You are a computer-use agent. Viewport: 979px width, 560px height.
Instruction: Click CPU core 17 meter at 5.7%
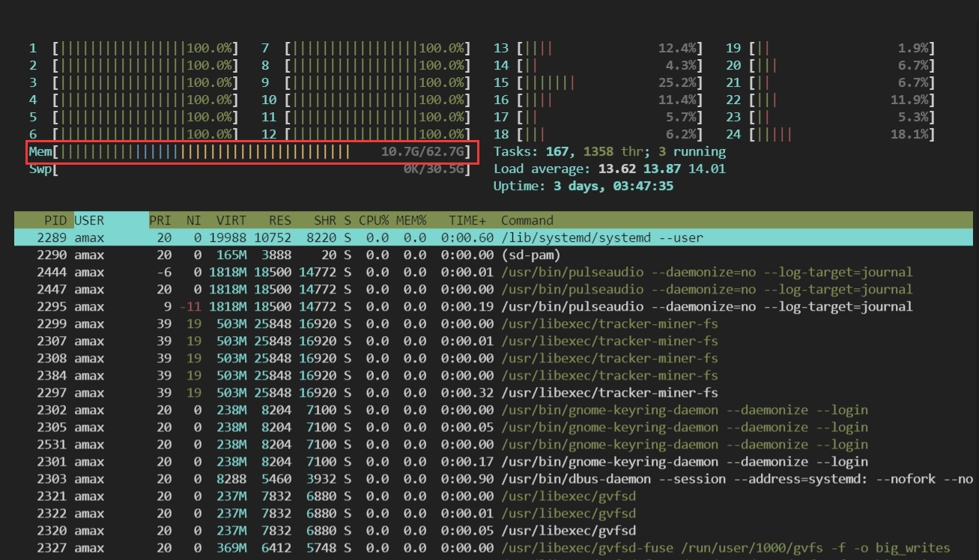598,117
